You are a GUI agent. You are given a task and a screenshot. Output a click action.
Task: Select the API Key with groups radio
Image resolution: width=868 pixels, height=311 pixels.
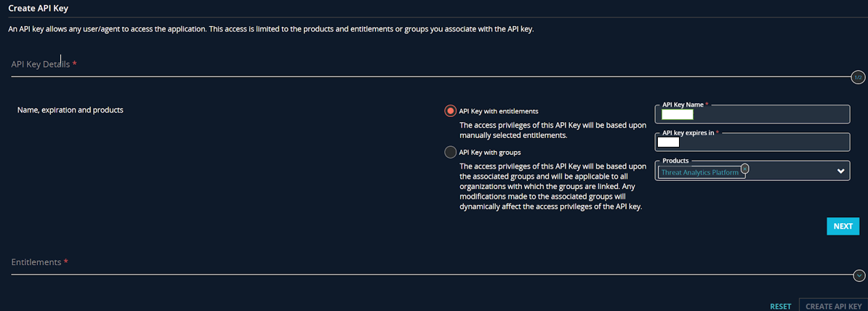point(451,152)
